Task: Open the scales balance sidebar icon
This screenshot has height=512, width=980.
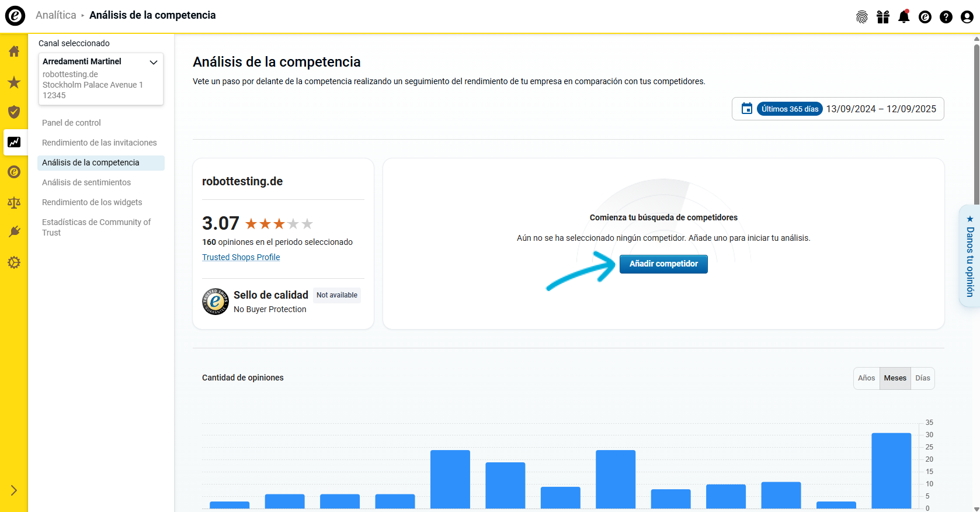Action: pyautogui.click(x=14, y=202)
